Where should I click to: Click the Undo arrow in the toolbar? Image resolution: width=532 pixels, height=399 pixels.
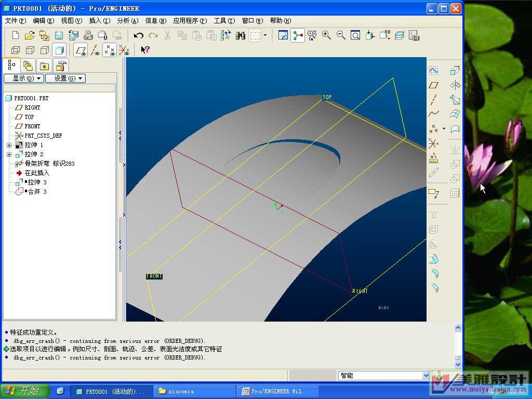click(138, 35)
